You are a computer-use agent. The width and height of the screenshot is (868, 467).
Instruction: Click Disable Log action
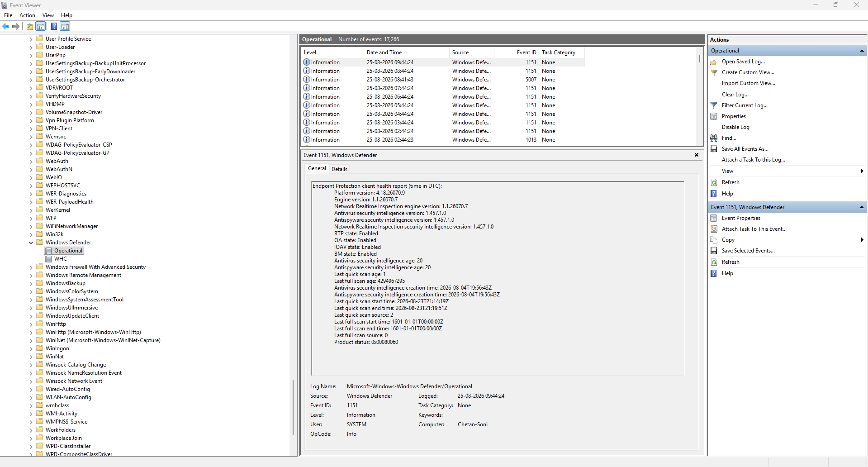[735, 127]
